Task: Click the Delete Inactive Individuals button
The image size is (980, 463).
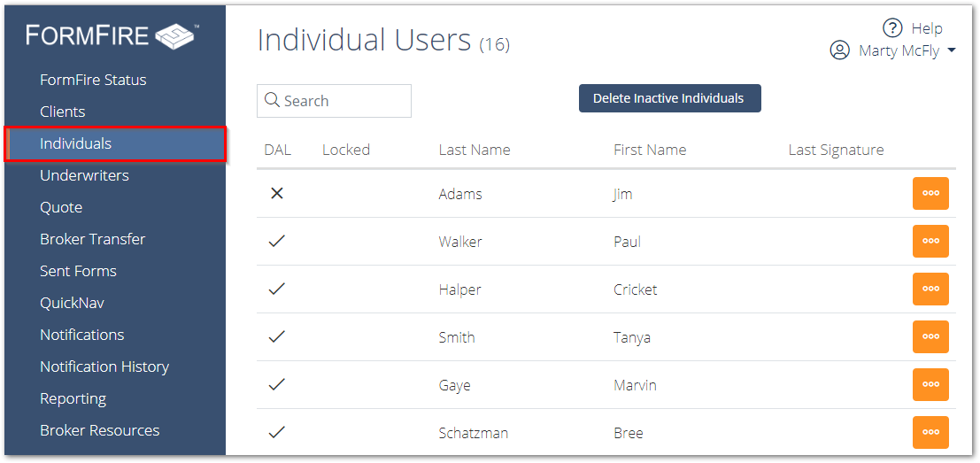Action: click(x=669, y=98)
